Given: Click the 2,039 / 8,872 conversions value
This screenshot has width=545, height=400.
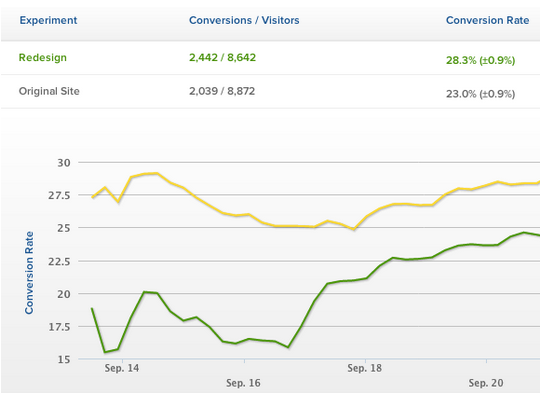Looking at the screenshot, I should click(x=222, y=91).
